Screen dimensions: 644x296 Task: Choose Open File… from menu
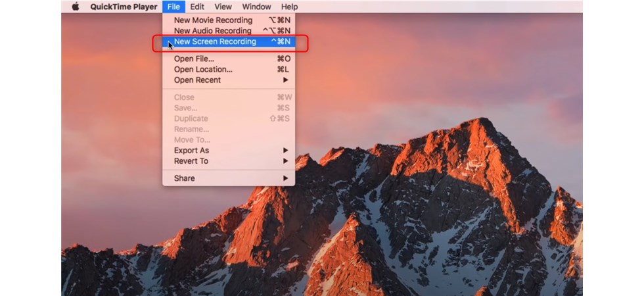pyautogui.click(x=229, y=59)
